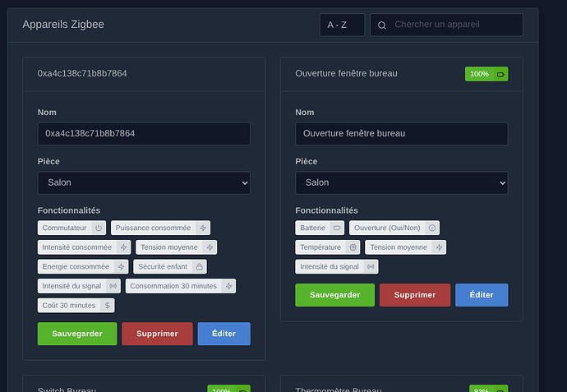Click the Nom field containing 0xa4c138c71b8b7864
This screenshot has width=567, height=392.
(144, 134)
